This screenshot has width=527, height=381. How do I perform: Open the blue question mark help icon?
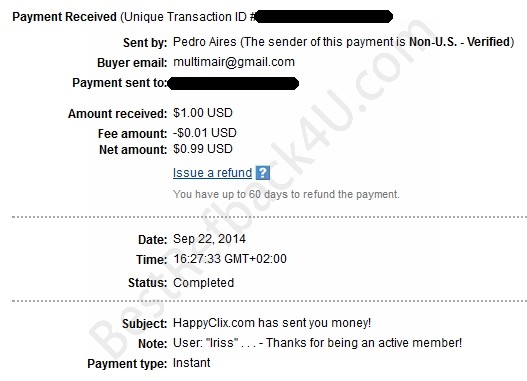coord(262,173)
